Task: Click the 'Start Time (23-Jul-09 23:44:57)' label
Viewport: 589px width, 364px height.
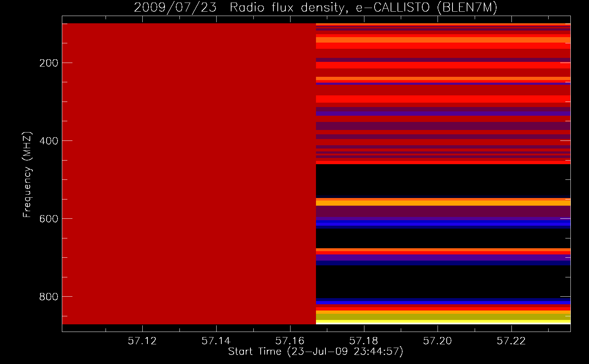Action: 316,352
